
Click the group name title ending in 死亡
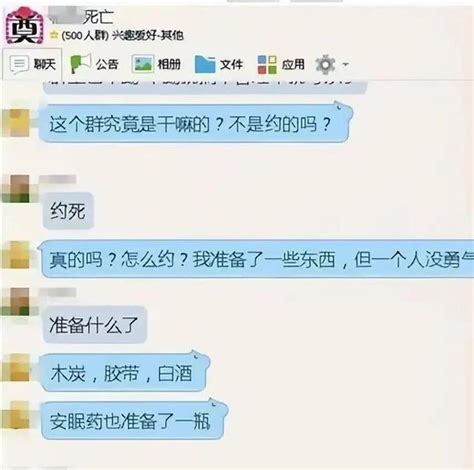(81, 17)
